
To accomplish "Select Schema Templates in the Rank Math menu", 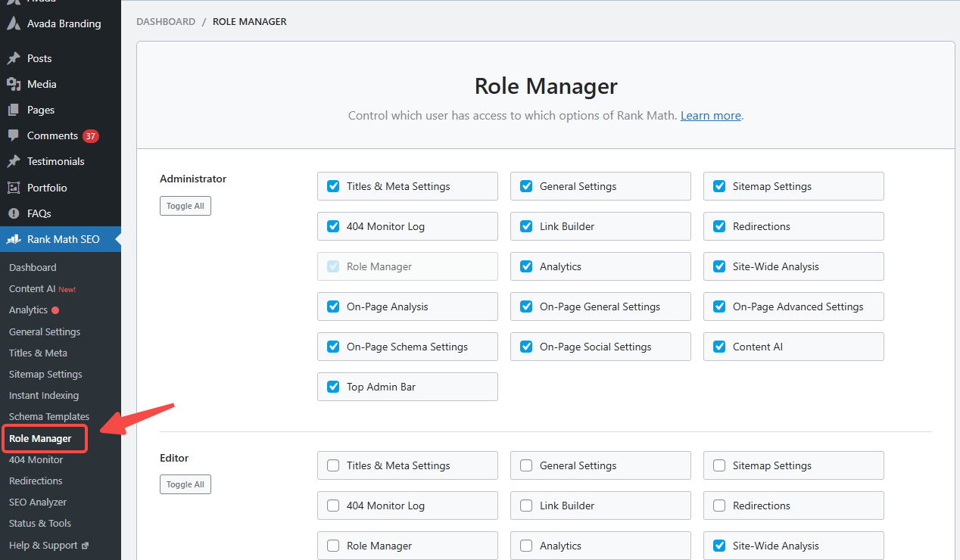I will [x=48, y=416].
